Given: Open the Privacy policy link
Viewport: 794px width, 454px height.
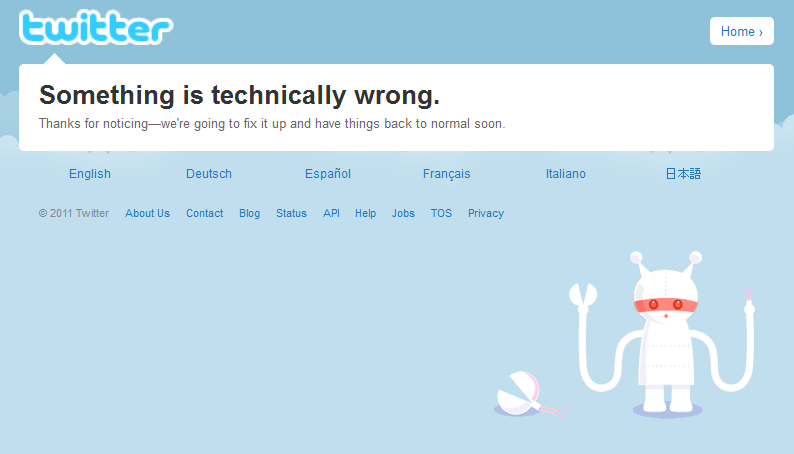Looking at the screenshot, I should coord(486,213).
